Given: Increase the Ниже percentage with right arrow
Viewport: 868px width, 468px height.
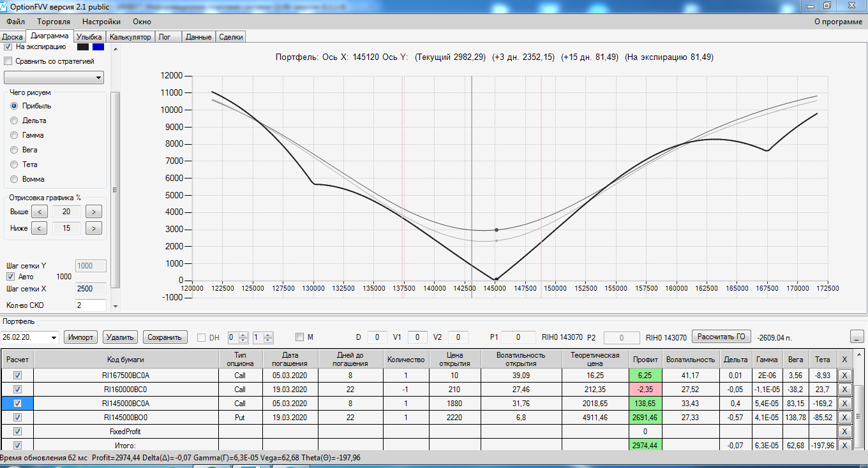Looking at the screenshot, I should (x=94, y=228).
